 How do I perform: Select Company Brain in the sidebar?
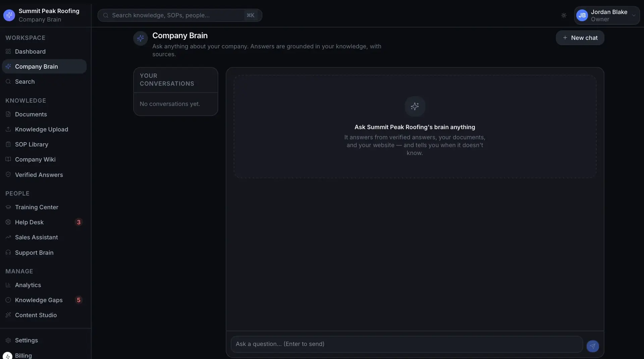[44, 66]
